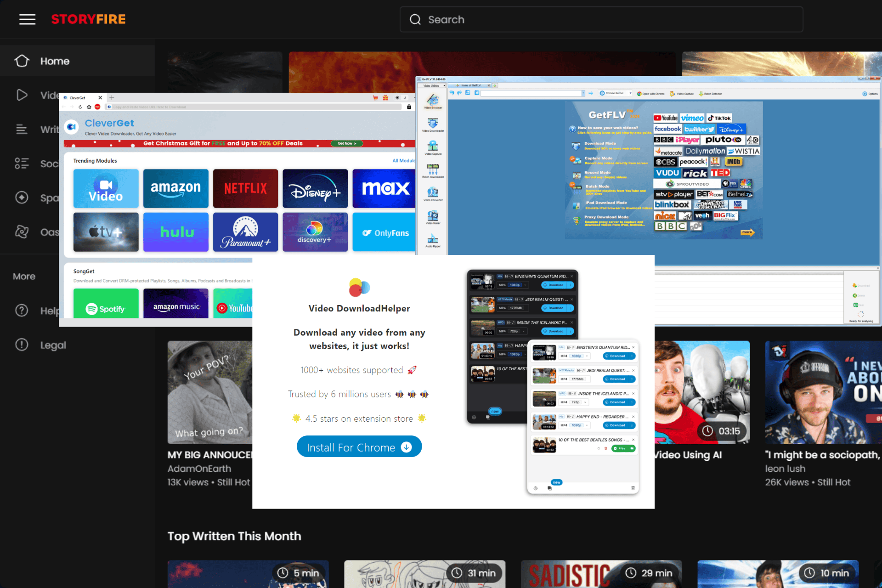This screenshot has height=588, width=882.
Task: Click the orange more arrow in GetFLV
Action: point(747,232)
